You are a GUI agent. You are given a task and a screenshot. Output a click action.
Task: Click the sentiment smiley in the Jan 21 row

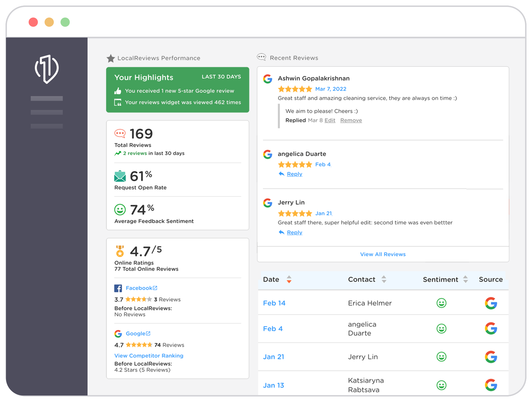(x=441, y=357)
